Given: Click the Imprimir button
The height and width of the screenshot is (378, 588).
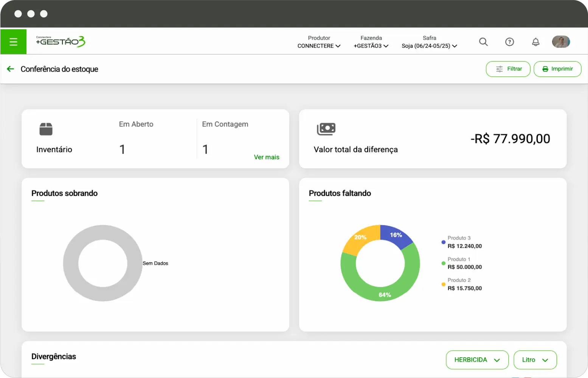Looking at the screenshot, I should tap(557, 69).
